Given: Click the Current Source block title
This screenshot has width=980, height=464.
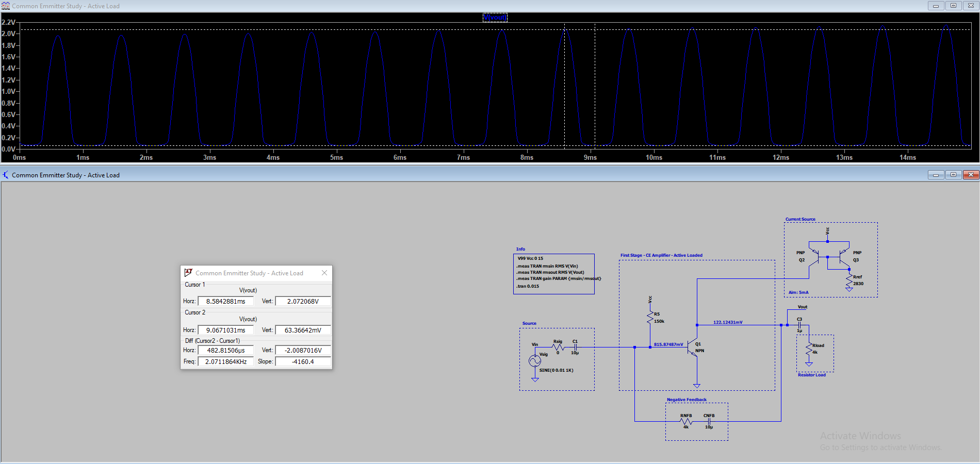Looking at the screenshot, I should tap(801, 219).
